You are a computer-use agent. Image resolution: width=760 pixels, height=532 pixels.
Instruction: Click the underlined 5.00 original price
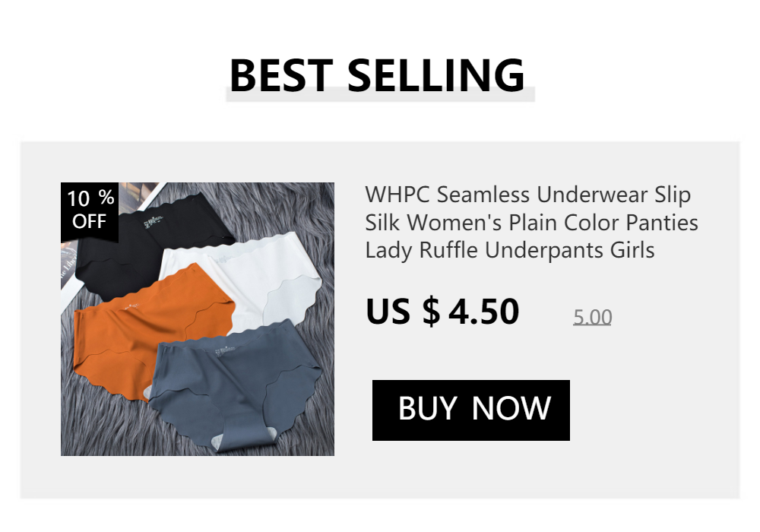tap(592, 318)
